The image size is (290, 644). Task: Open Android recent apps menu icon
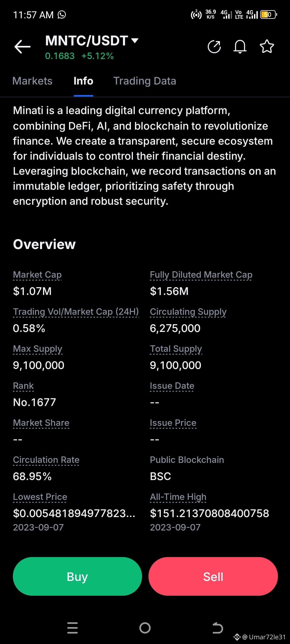[73, 628]
